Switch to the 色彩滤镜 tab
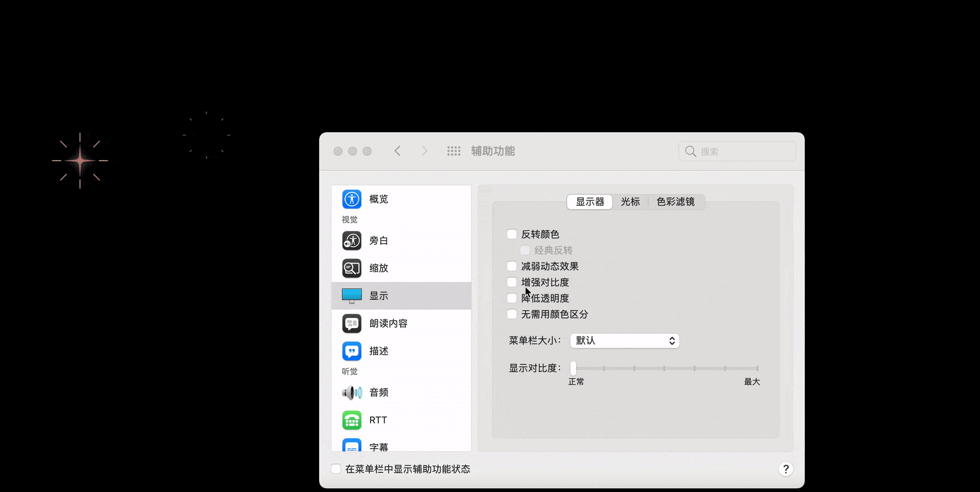The height and width of the screenshot is (492, 980). [675, 202]
